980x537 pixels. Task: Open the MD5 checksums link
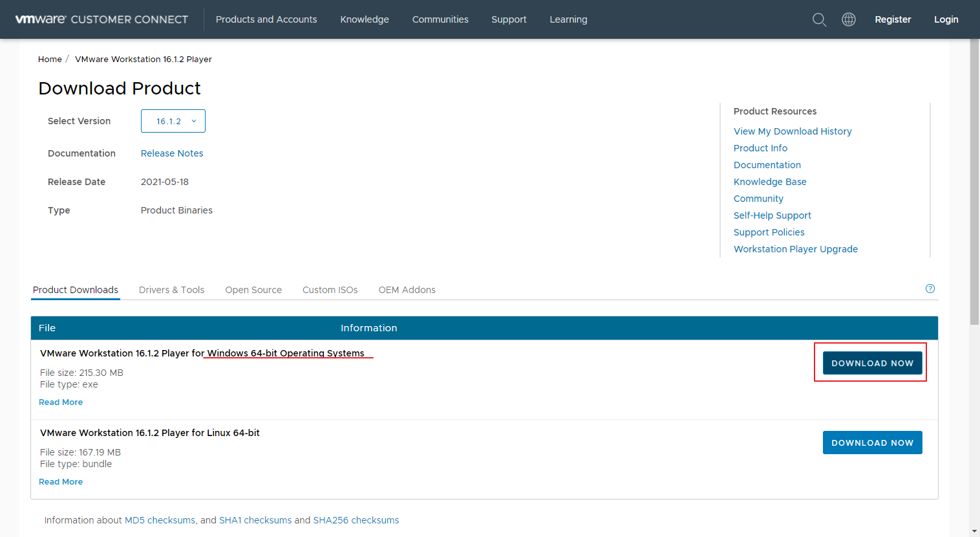(x=160, y=520)
